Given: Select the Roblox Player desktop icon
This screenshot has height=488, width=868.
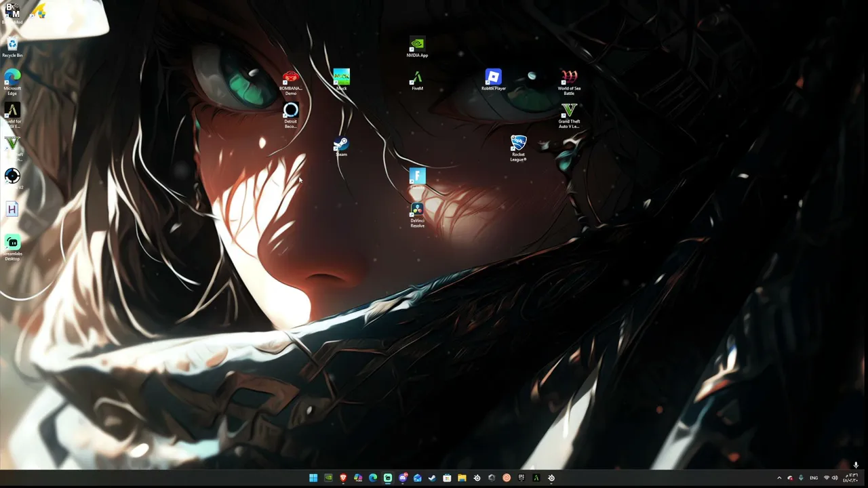Looking at the screenshot, I should click(x=493, y=80).
